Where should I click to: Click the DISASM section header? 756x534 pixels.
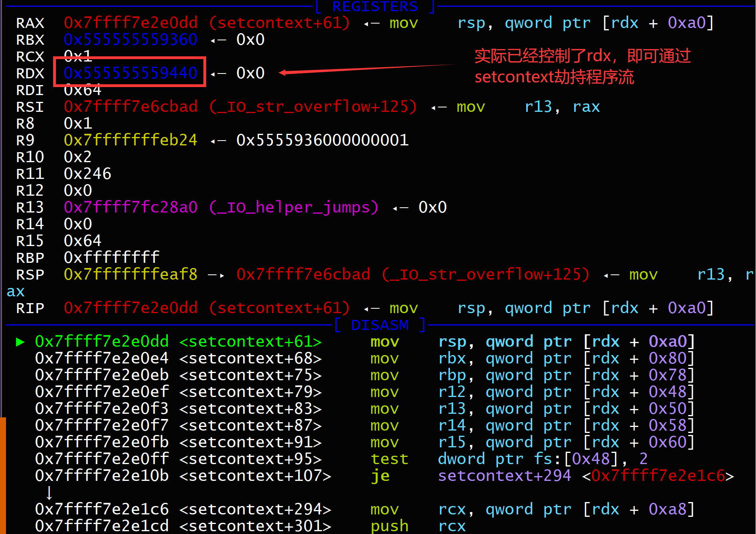tap(380, 325)
